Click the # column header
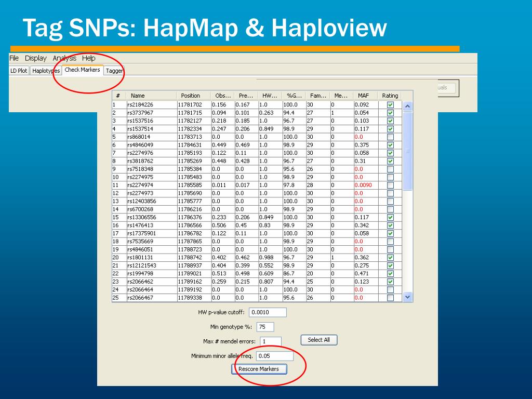 point(119,96)
